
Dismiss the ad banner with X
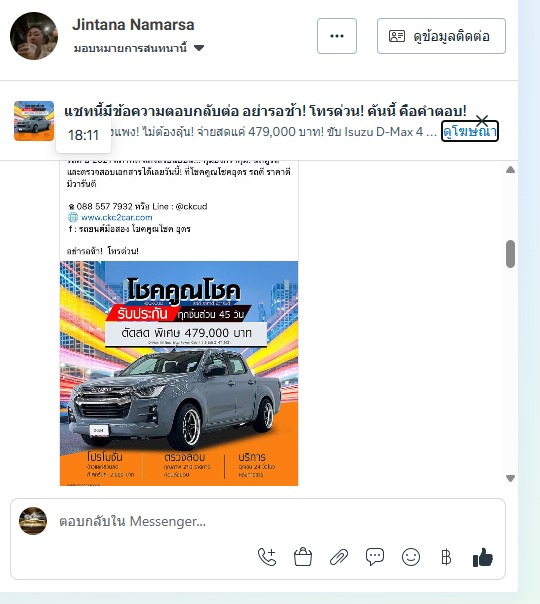482,120
